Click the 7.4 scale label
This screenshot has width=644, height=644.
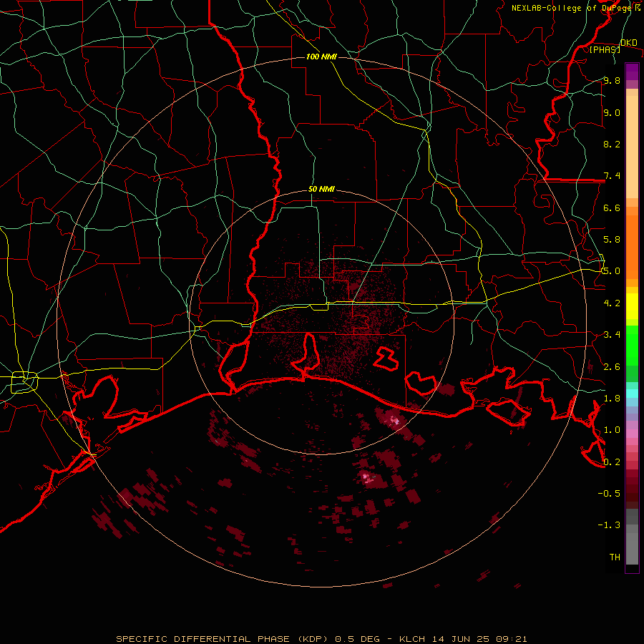[612, 176]
